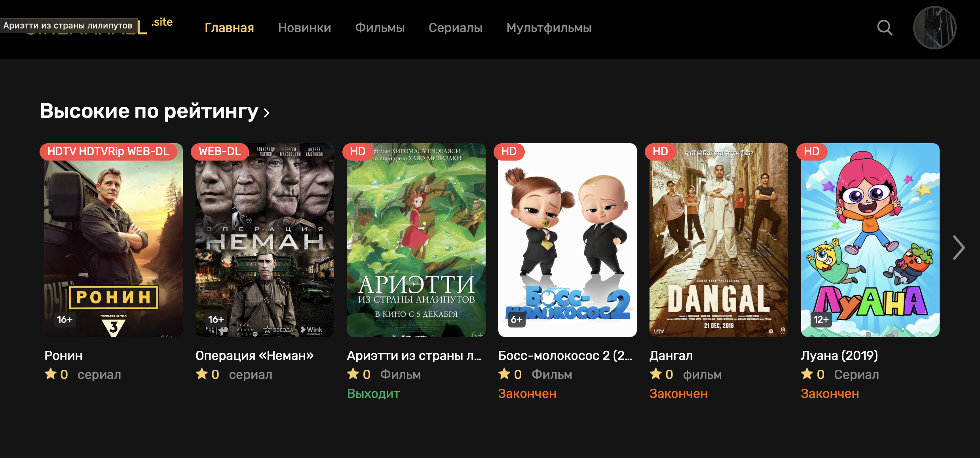
Task: Open the Новинки menu item
Action: [304, 28]
